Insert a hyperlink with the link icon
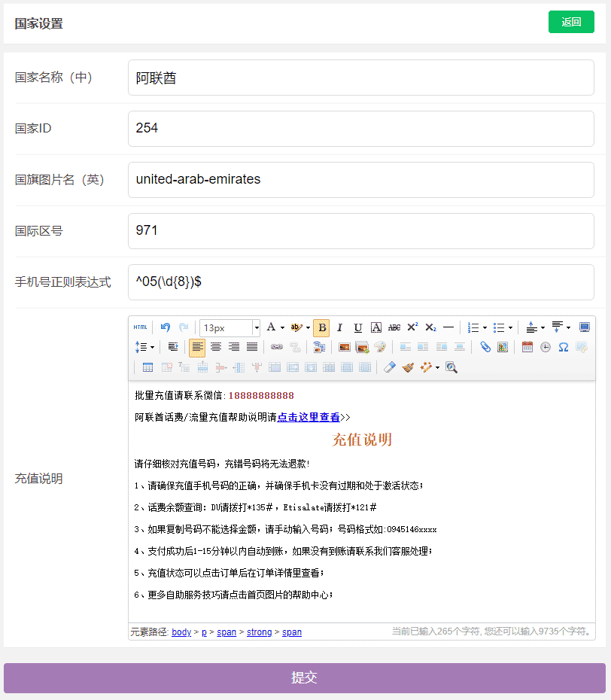This screenshot has height=700, width=611. [x=277, y=347]
